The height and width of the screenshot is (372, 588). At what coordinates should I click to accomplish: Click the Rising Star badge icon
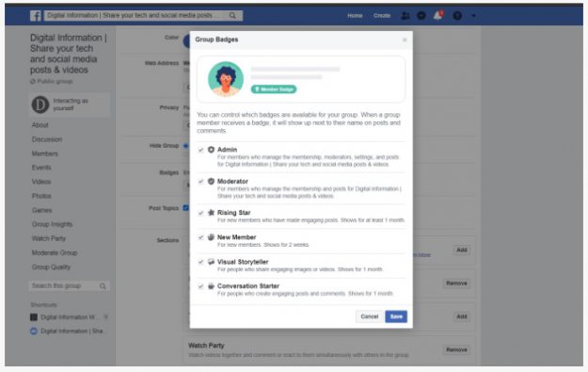pos(211,213)
